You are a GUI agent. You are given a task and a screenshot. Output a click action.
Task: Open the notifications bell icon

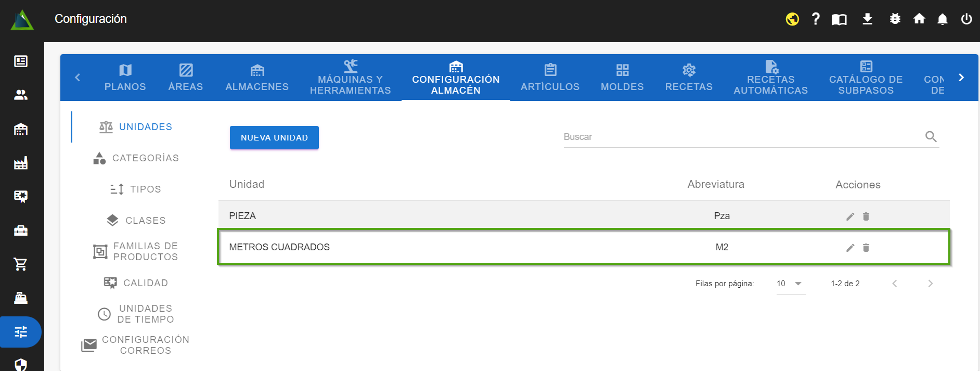pos(942,19)
